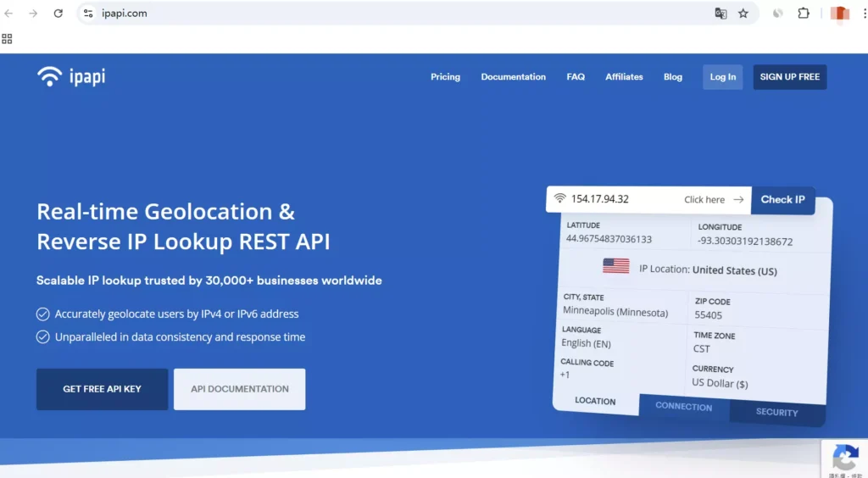Go to the FAQ page

(x=576, y=77)
